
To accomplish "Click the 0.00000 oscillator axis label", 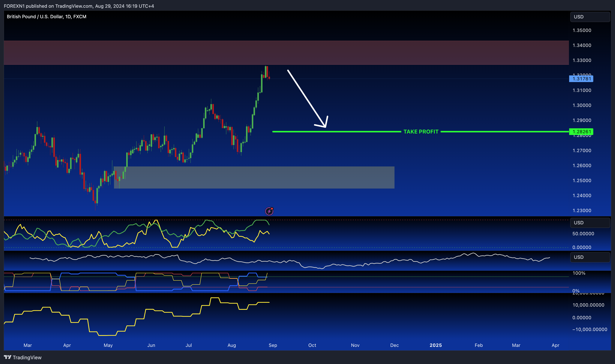I will point(582,247).
